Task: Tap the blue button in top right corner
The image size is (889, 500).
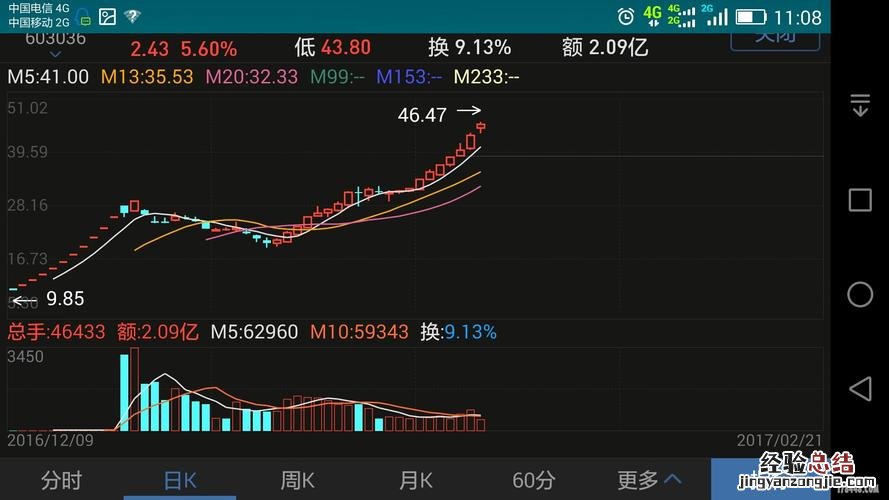Action: click(775, 41)
